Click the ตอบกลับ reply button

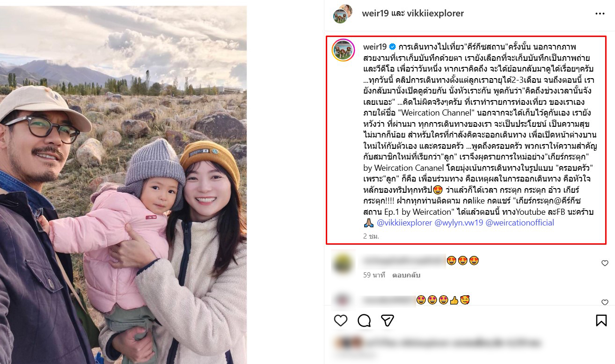click(406, 275)
